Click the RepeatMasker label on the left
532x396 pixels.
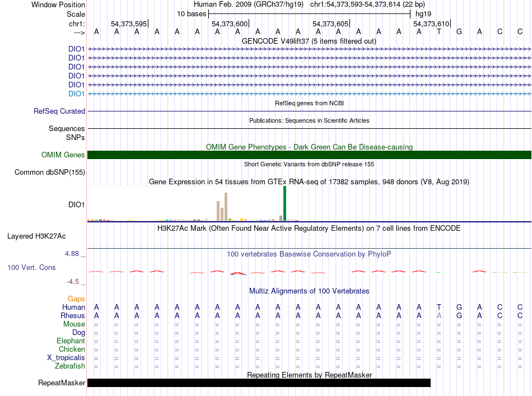(x=62, y=383)
